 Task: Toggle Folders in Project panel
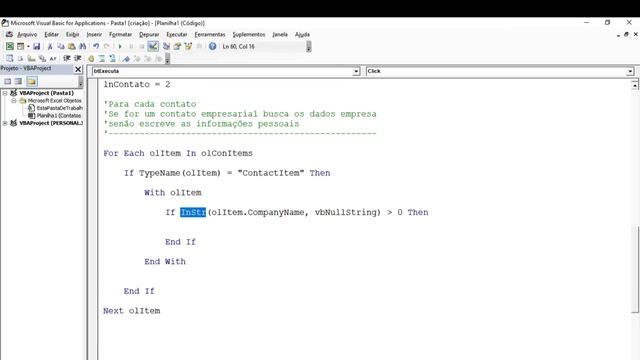click(x=32, y=81)
